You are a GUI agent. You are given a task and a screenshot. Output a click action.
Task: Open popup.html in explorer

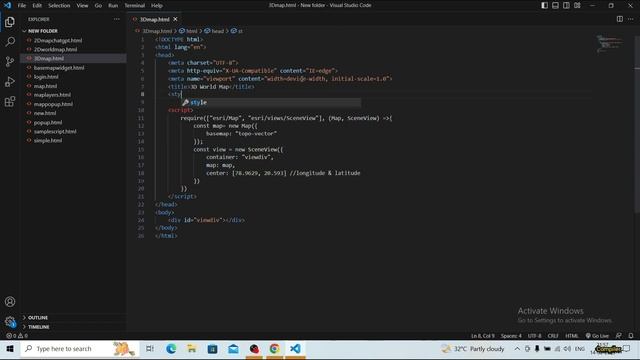[x=48, y=122]
